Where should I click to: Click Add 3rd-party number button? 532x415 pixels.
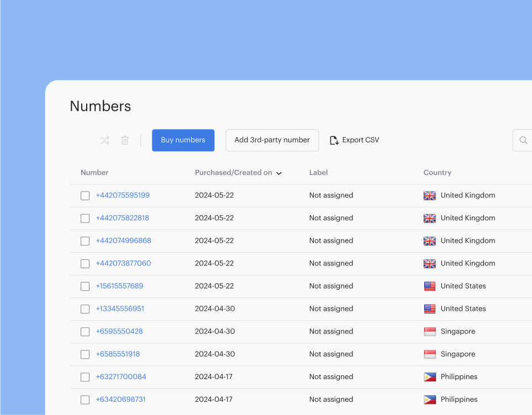coord(272,140)
